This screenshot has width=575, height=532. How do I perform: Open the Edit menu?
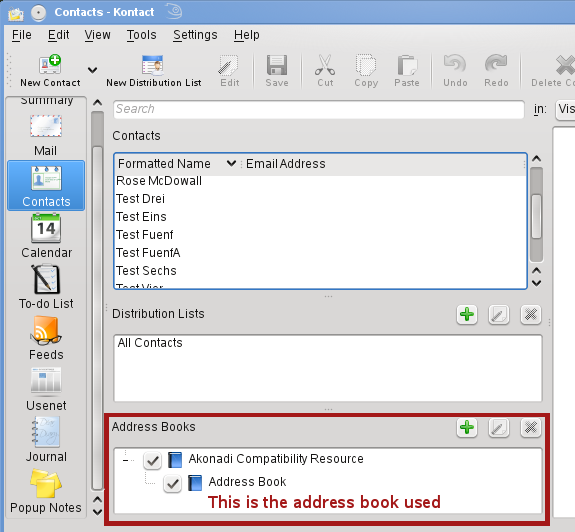[58, 35]
